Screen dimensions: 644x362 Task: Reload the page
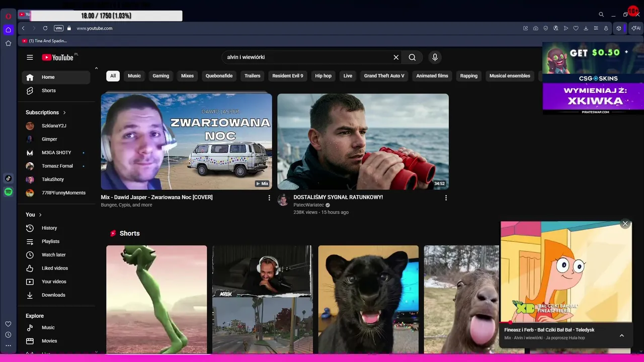(x=45, y=28)
